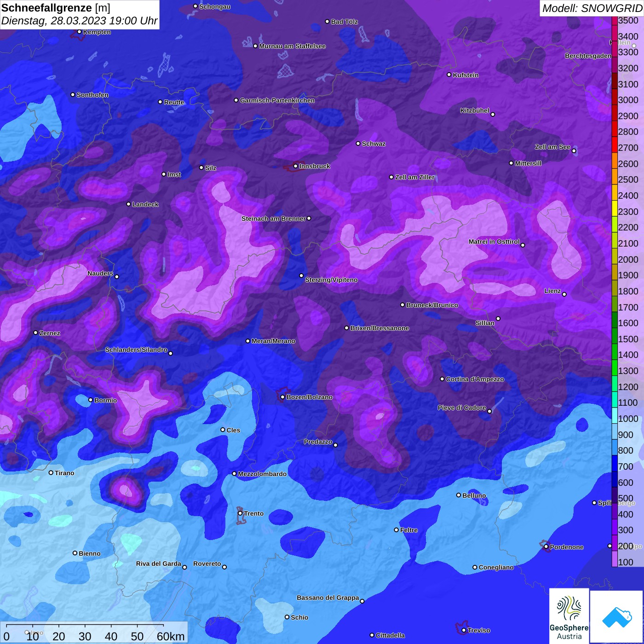Click the 'Bassano del Grappa' label
Viewport: 644px width, 644px height.
click(328, 598)
